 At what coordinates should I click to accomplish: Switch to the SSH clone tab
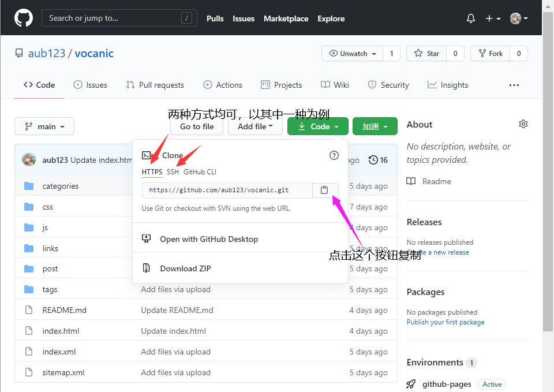[173, 172]
